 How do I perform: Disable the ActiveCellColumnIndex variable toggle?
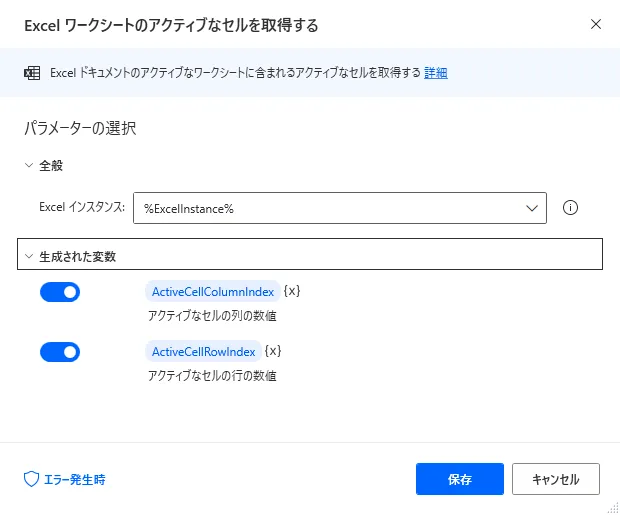[60, 293]
